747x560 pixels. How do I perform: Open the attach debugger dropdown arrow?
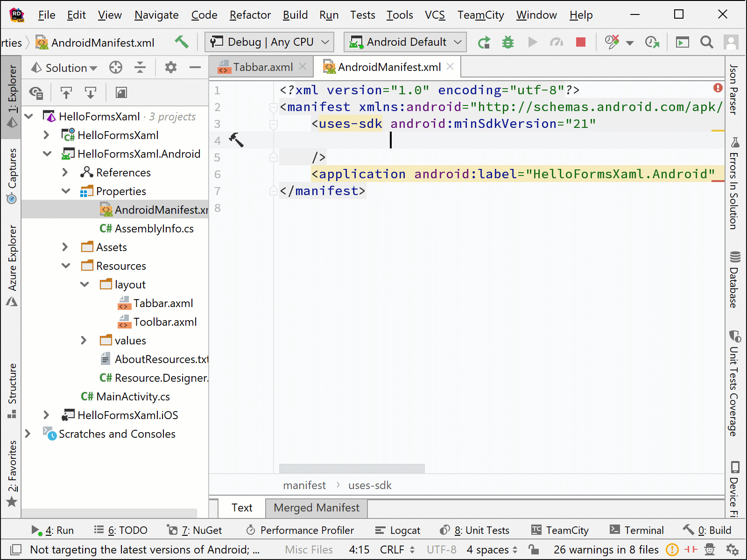coord(630,43)
